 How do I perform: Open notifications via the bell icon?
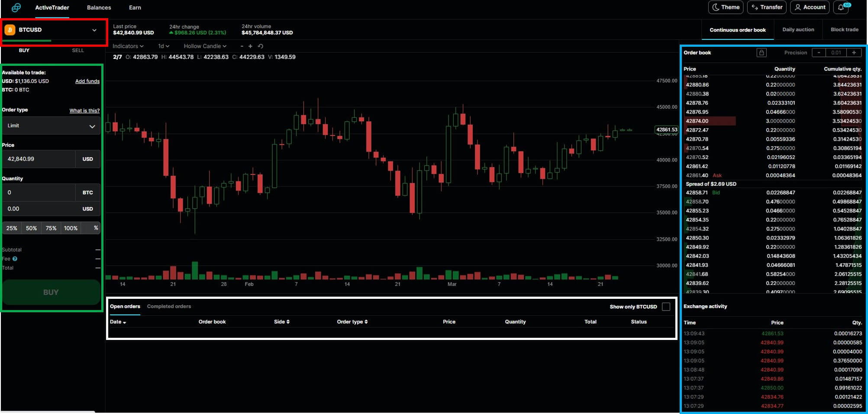pos(840,7)
